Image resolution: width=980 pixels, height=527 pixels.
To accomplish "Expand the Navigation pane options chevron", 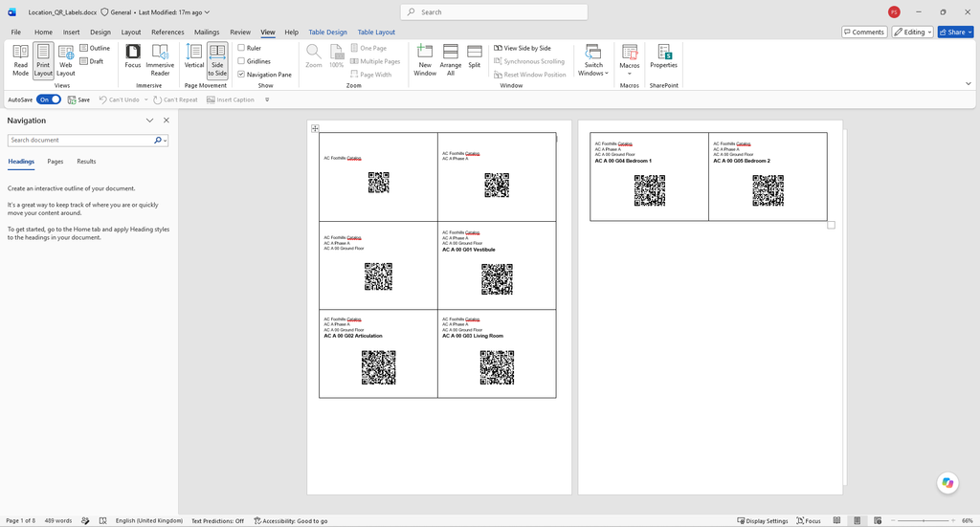I will 149,121.
